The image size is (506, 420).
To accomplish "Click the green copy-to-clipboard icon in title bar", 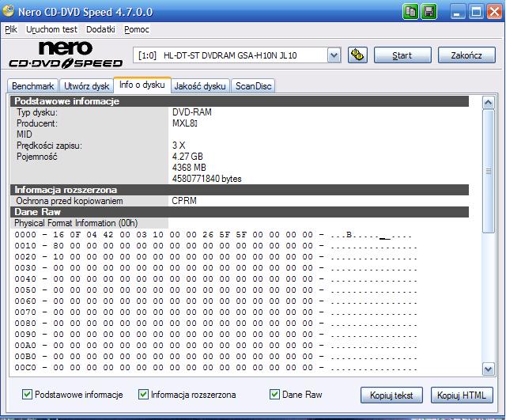I will pyautogui.click(x=410, y=12).
